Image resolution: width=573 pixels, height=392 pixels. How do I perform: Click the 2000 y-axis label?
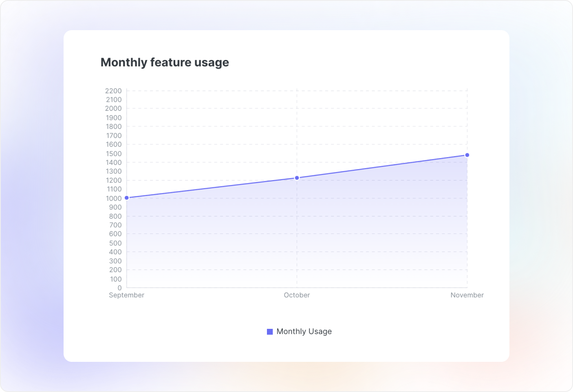pos(113,108)
